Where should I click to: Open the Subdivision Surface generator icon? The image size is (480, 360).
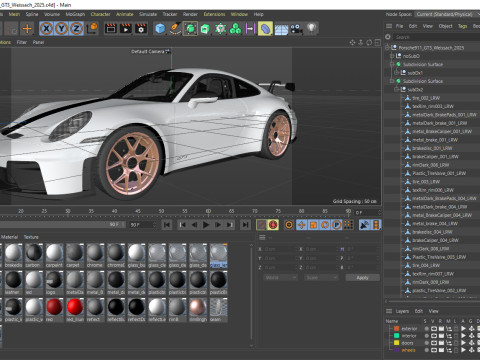[x=190, y=29]
